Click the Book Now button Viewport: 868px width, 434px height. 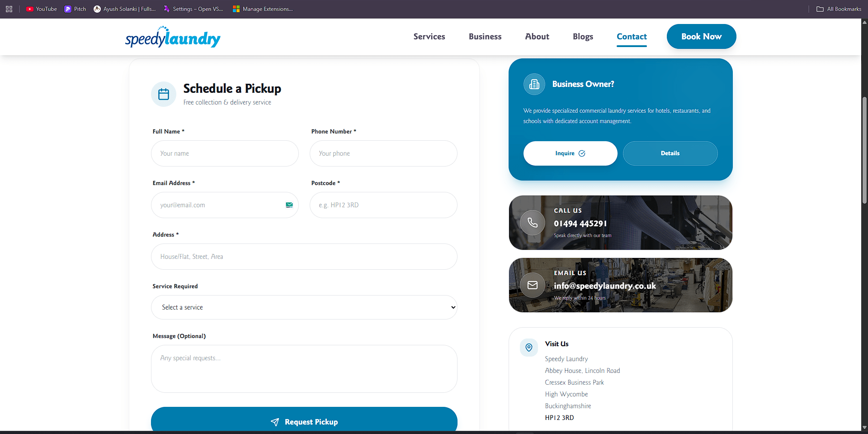tap(701, 36)
